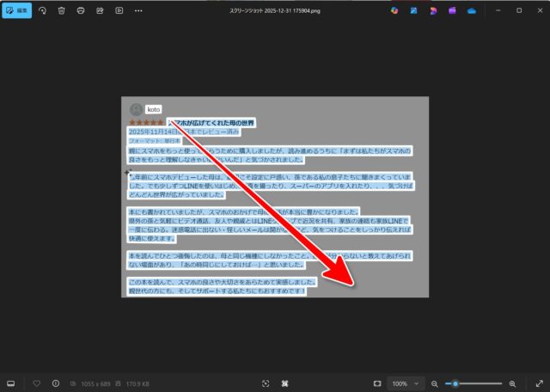Open the share icon in the top toolbar
The image size is (550, 392).
(100, 10)
